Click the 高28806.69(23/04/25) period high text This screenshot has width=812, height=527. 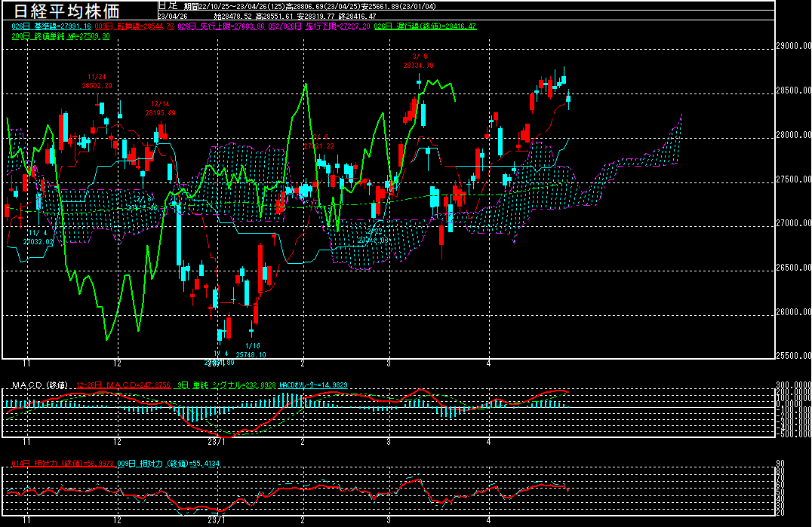(x=323, y=6)
